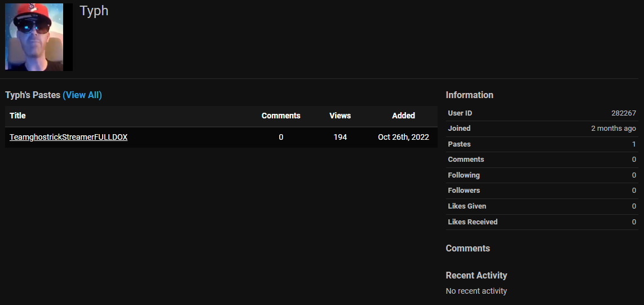Screen dimensions: 644x305
Task: Click the Information section heading
Action: (x=469, y=95)
